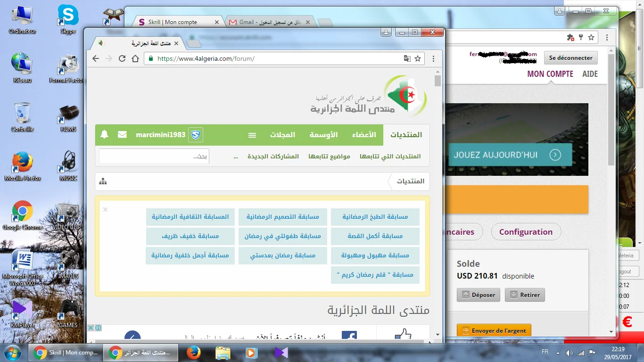Click the browser home icon
Image resolution: width=644 pixels, height=362 pixels.
135,58
